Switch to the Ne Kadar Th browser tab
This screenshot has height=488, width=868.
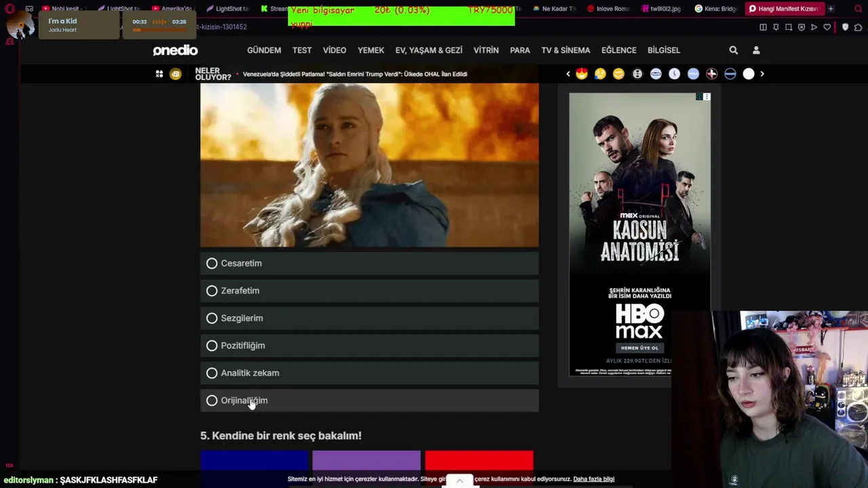tap(554, 9)
